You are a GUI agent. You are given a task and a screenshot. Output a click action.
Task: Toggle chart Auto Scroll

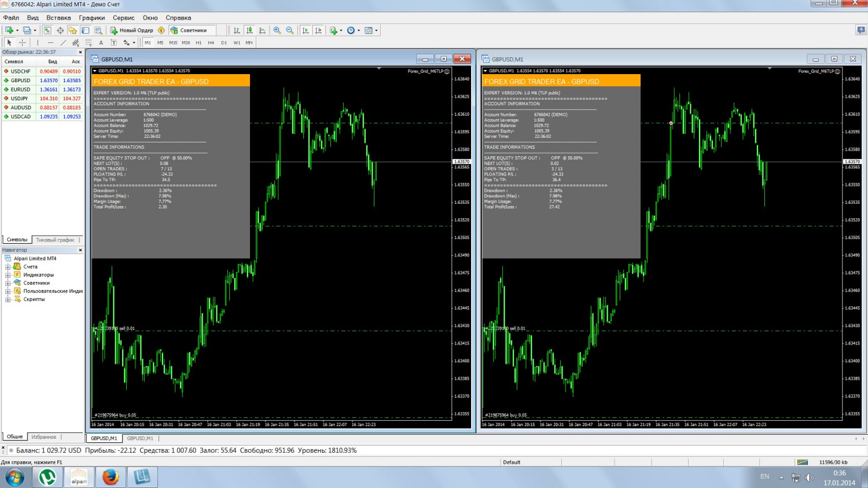point(306,30)
